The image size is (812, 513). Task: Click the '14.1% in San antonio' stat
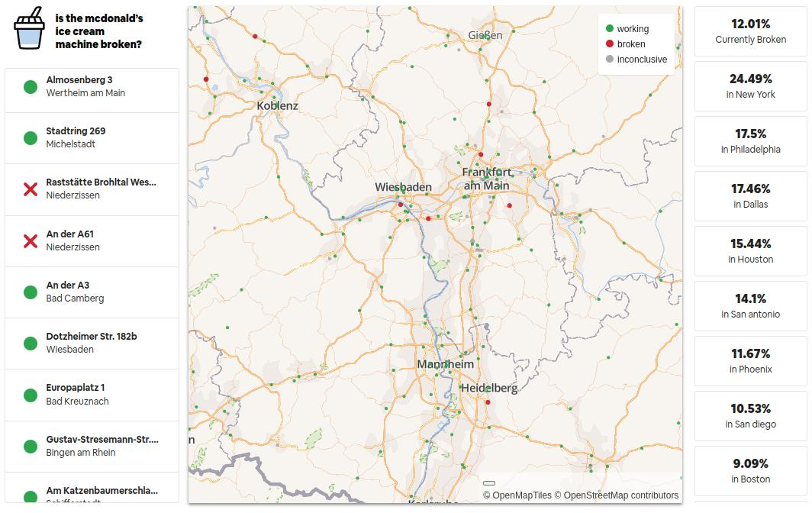tap(750, 305)
